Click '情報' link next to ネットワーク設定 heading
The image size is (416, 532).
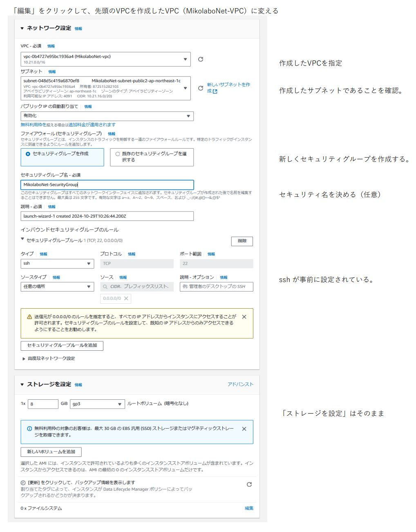pos(78,29)
